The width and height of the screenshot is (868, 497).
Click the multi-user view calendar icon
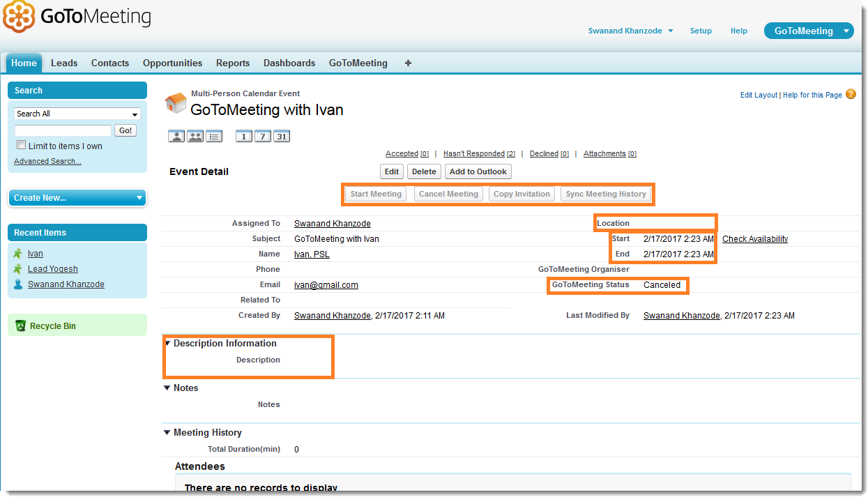(195, 137)
